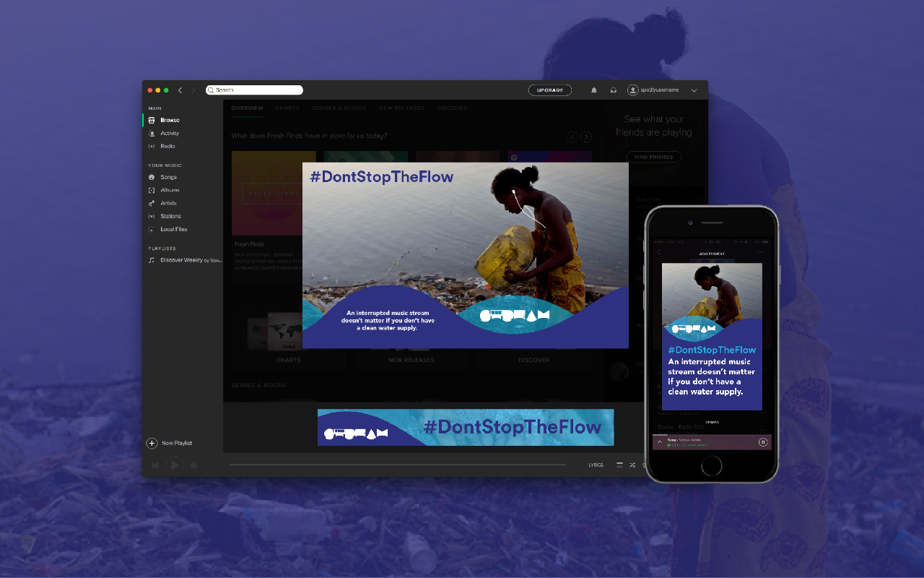
Task: Tap the phone ad image
Action: click(712, 337)
